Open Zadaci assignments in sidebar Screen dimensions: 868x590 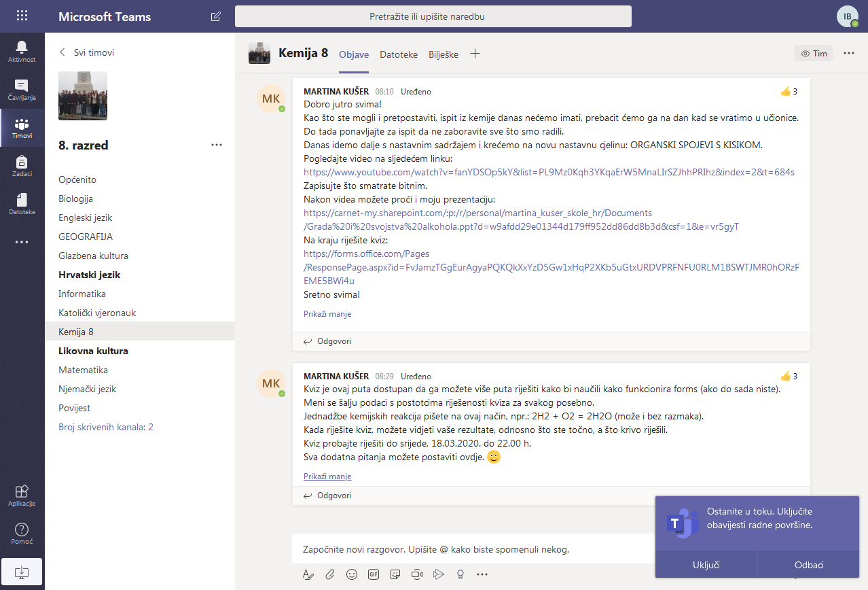22,166
